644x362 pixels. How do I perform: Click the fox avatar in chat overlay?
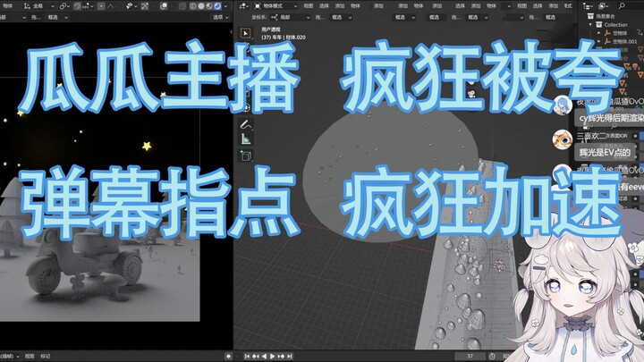tap(563, 139)
